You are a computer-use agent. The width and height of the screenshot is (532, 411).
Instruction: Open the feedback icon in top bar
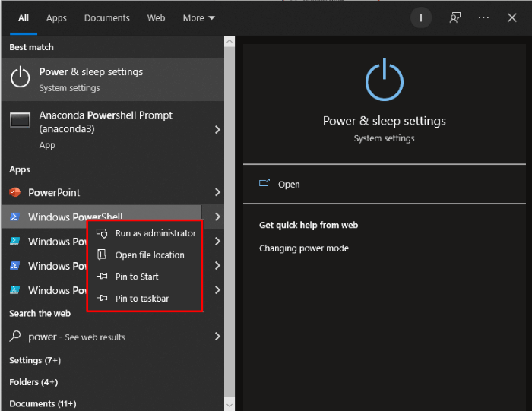pyautogui.click(x=455, y=17)
